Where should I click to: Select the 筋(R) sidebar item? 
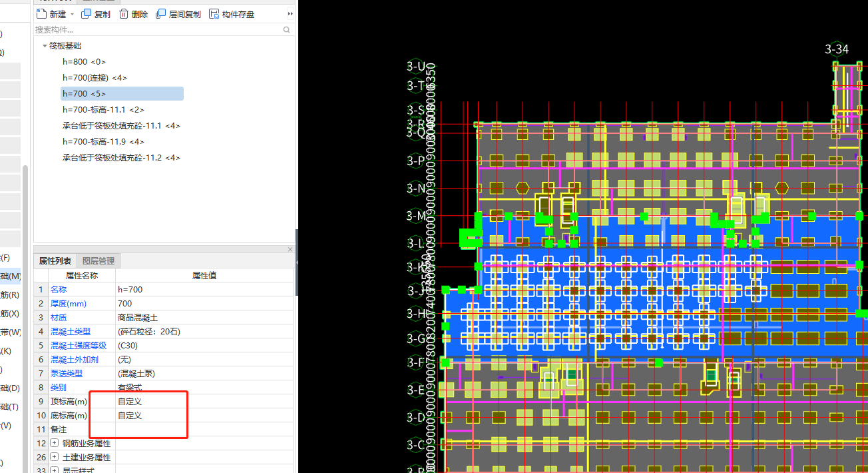pos(10,295)
